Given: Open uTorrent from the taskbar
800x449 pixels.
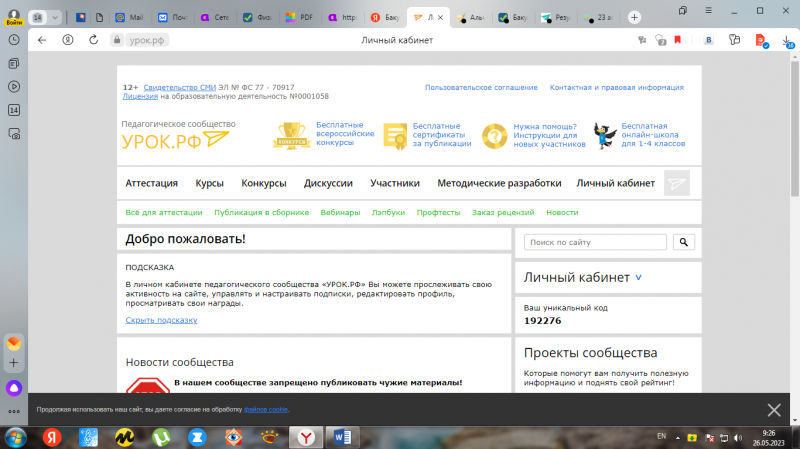Looking at the screenshot, I should (x=161, y=437).
